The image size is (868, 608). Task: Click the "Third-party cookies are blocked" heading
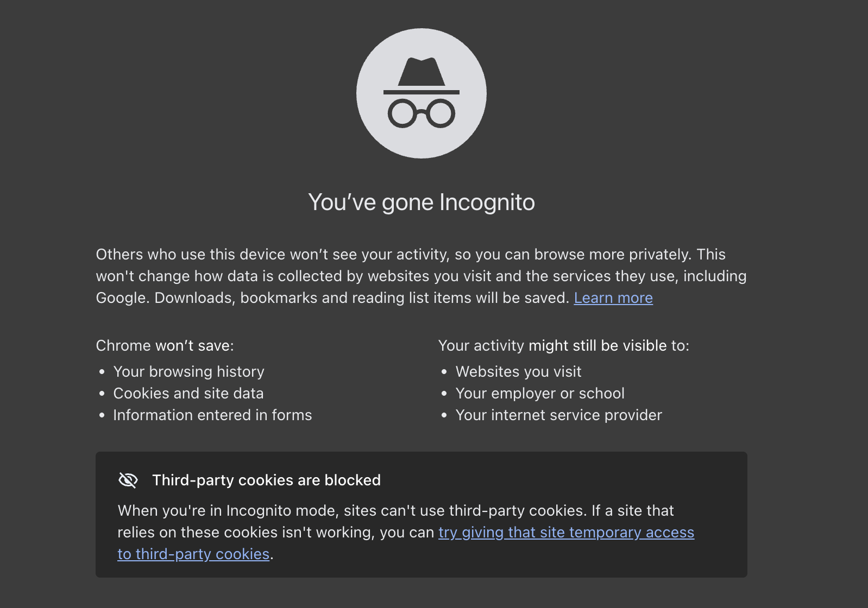click(267, 480)
